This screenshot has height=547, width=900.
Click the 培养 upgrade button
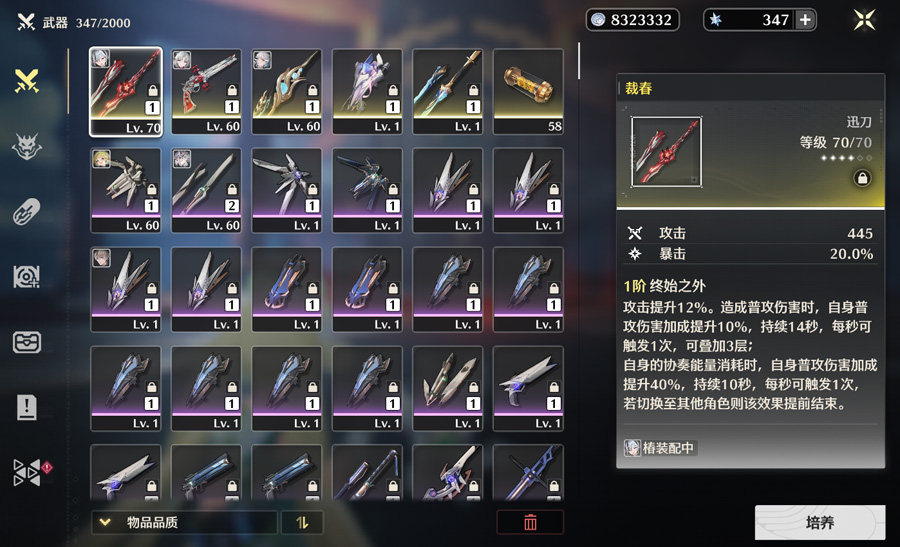(820, 522)
